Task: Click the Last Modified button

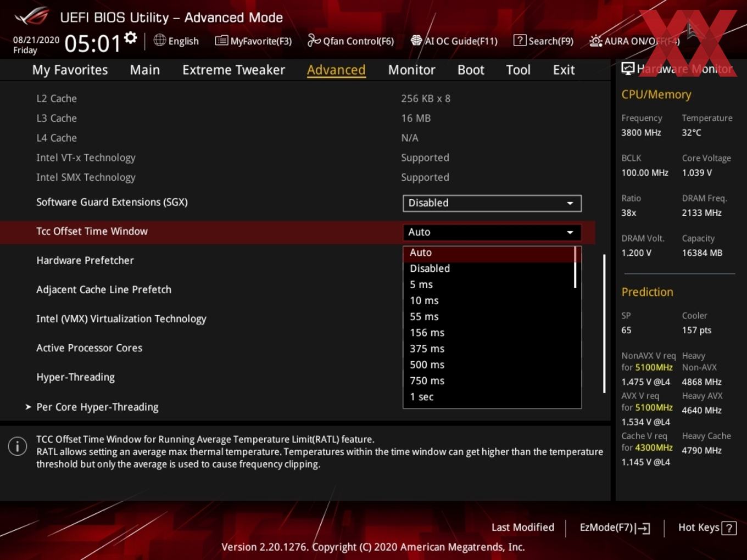Action: point(522,528)
